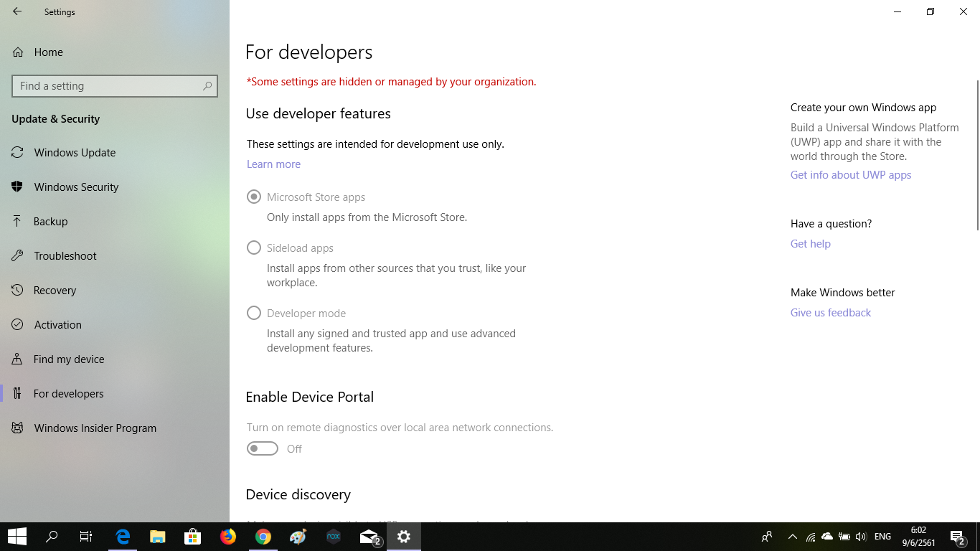Open the paint palette app on taskbar
Image resolution: width=980 pixels, height=551 pixels.
pyautogui.click(x=298, y=537)
